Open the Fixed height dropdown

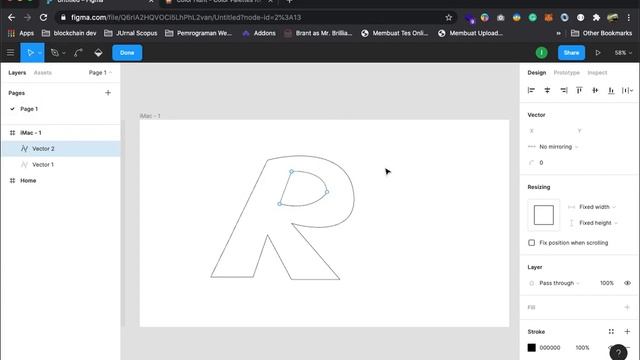593,223
